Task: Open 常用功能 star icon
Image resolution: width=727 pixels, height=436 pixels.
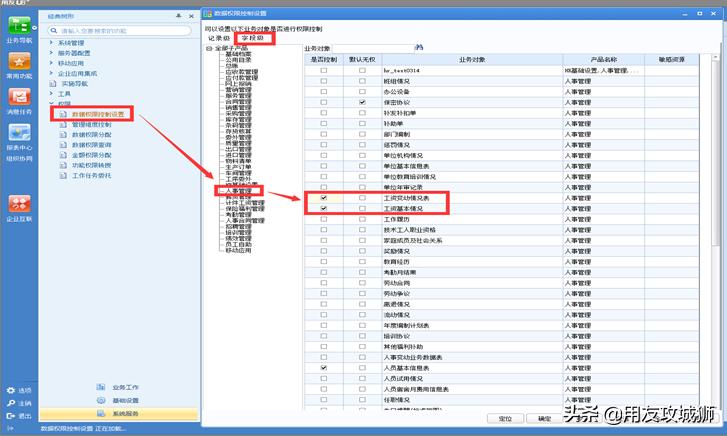Action: click(19, 61)
